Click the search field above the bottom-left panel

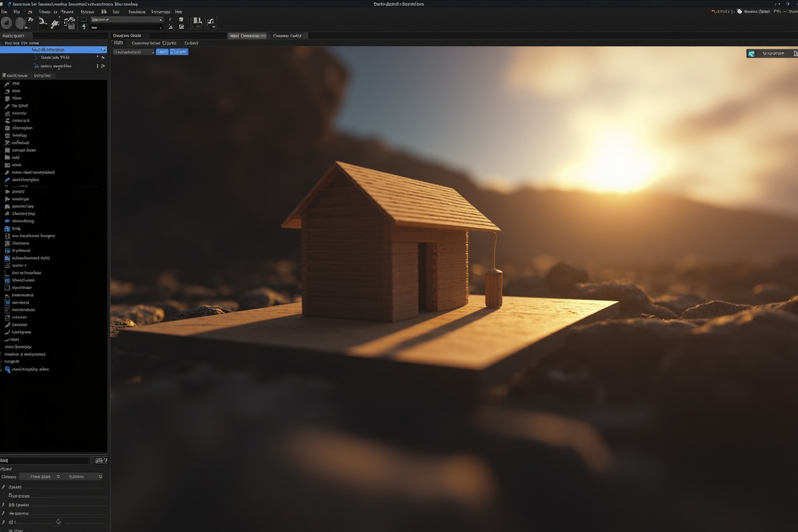[x=44, y=460]
